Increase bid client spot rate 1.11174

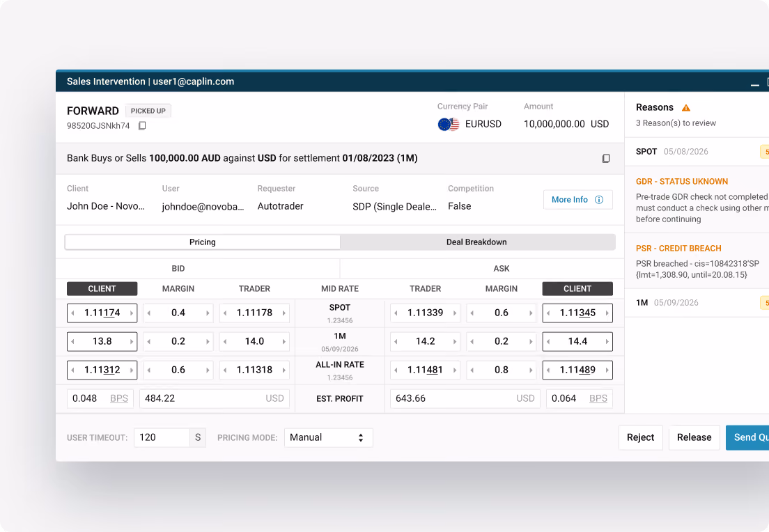pos(132,313)
